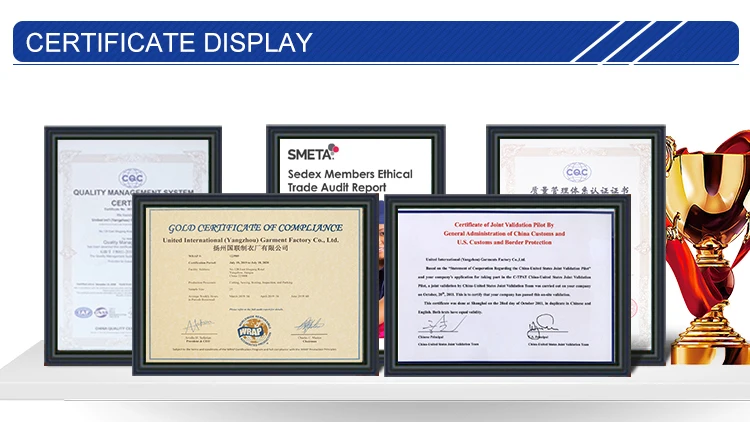View the Gold Certificate of Compliance frame
Viewport: 750px width, 422px height.
pos(255,284)
